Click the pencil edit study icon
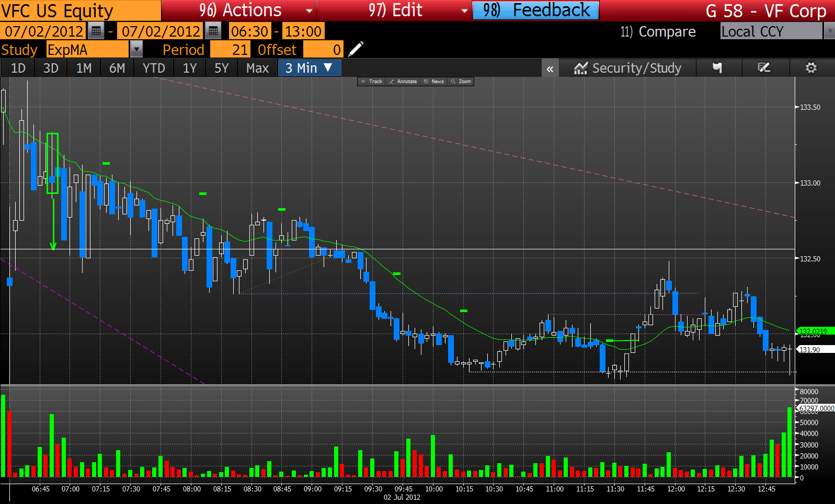This screenshot has width=835, height=504. click(x=356, y=50)
